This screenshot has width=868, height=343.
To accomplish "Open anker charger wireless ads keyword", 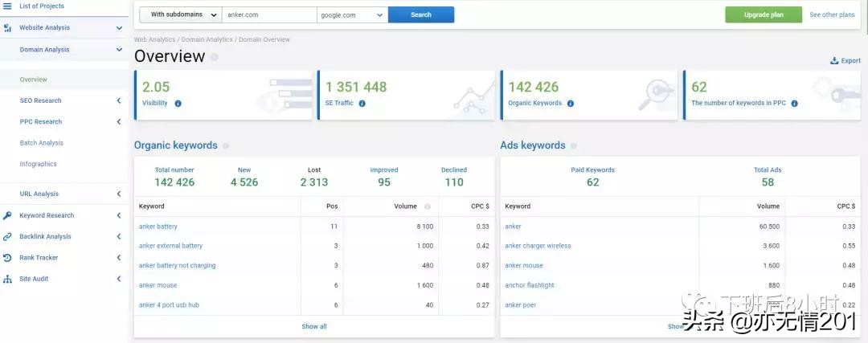I will point(538,246).
